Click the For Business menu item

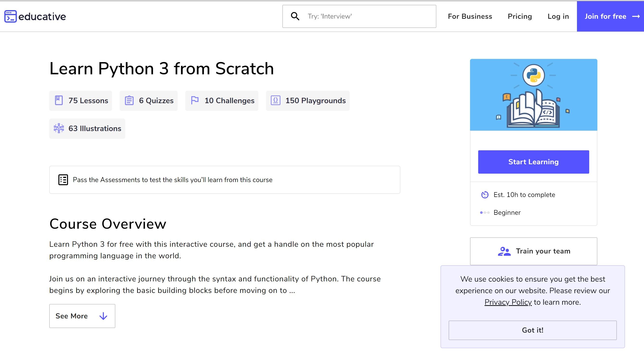470,16
